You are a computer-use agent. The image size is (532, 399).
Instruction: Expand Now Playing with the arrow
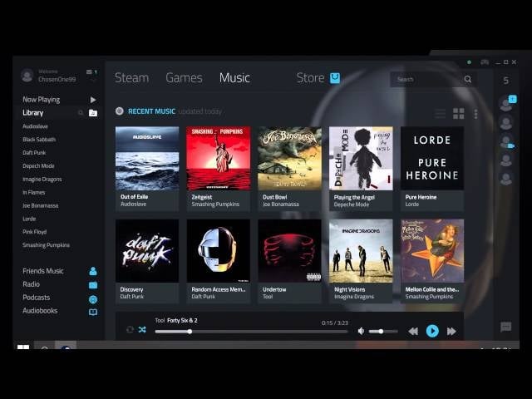(x=93, y=100)
